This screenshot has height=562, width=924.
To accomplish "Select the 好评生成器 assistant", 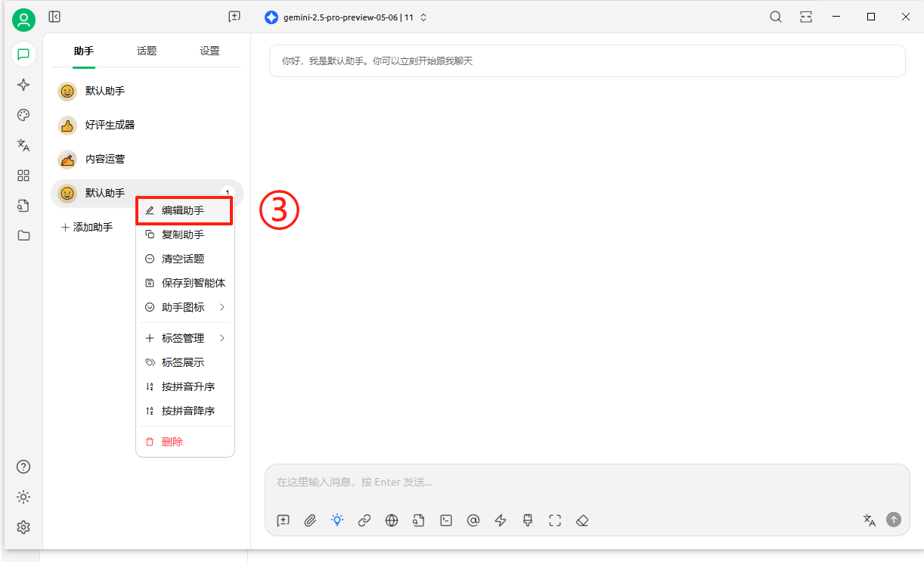I will (147, 125).
